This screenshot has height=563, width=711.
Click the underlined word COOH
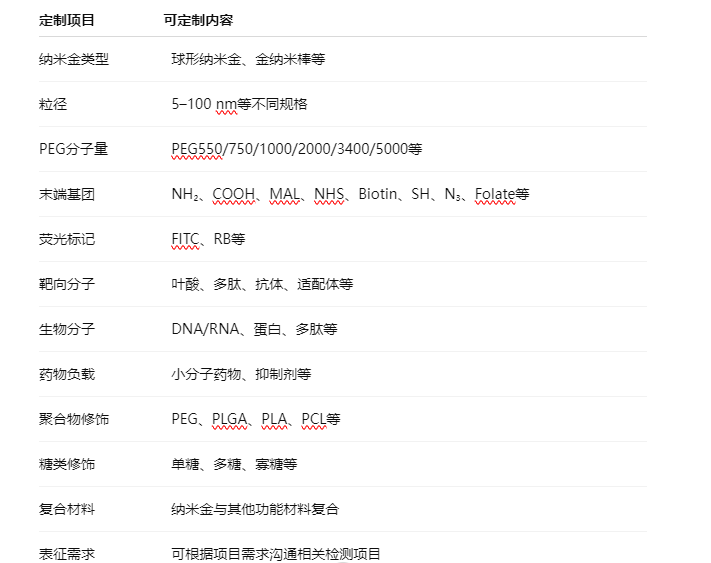point(234,194)
